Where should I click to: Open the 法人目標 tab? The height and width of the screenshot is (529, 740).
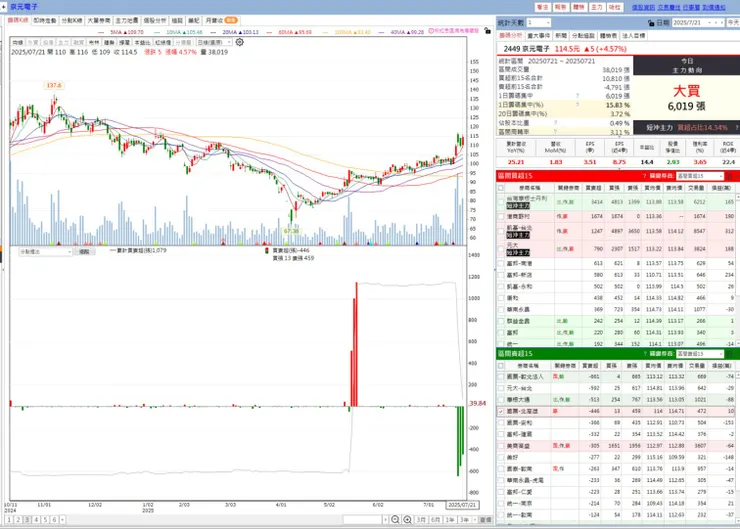pos(634,36)
